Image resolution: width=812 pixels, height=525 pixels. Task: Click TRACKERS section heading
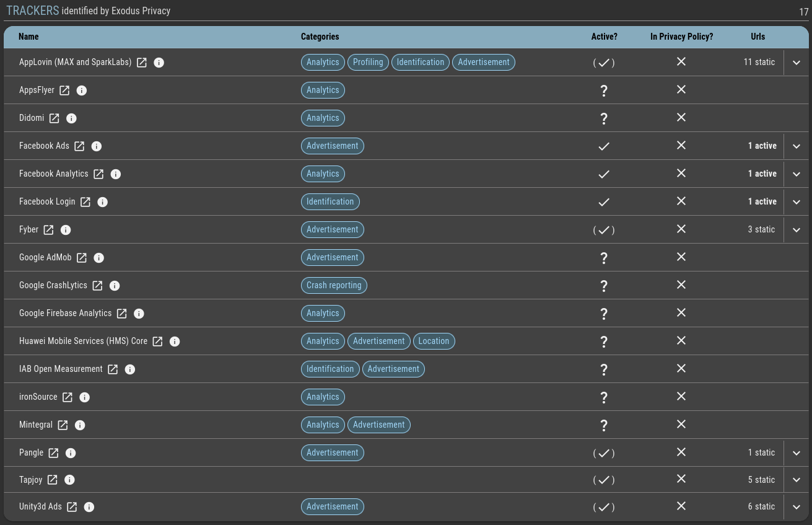[33, 11]
